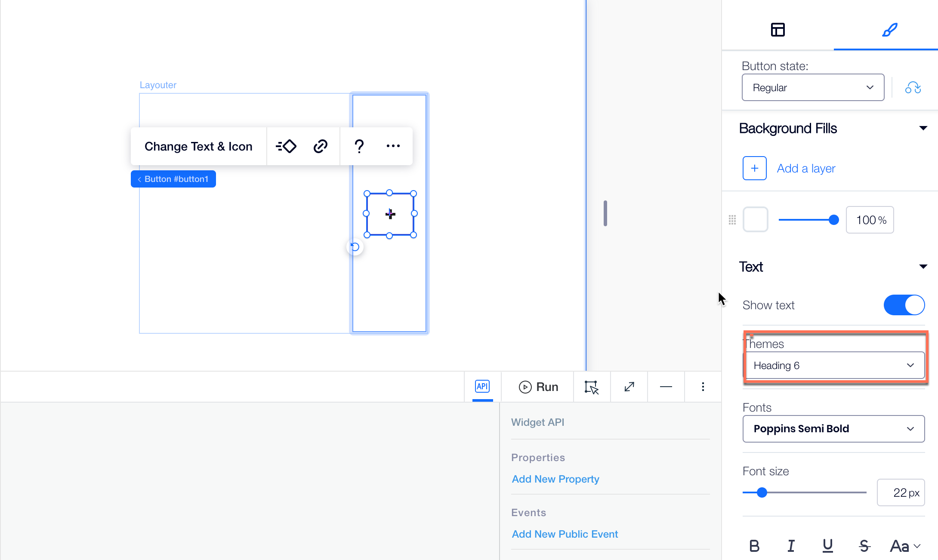Click the link/chain icon in toolbar
This screenshot has width=938, height=560.
pos(320,145)
